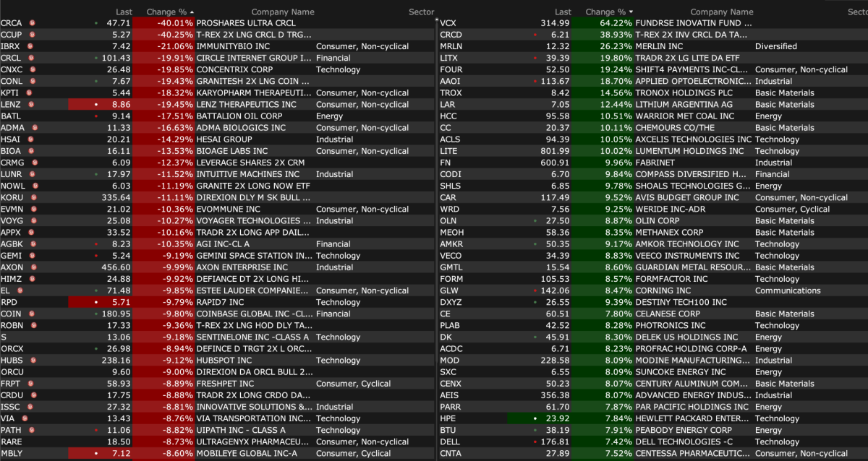Open the VCX ticker symbol in gainers list
Image resolution: width=868 pixels, height=461 pixels.
point(448,23)
